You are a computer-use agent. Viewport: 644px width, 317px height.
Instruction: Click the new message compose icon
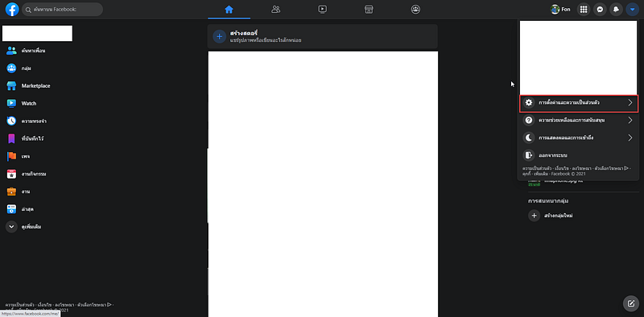click(631, 304)
